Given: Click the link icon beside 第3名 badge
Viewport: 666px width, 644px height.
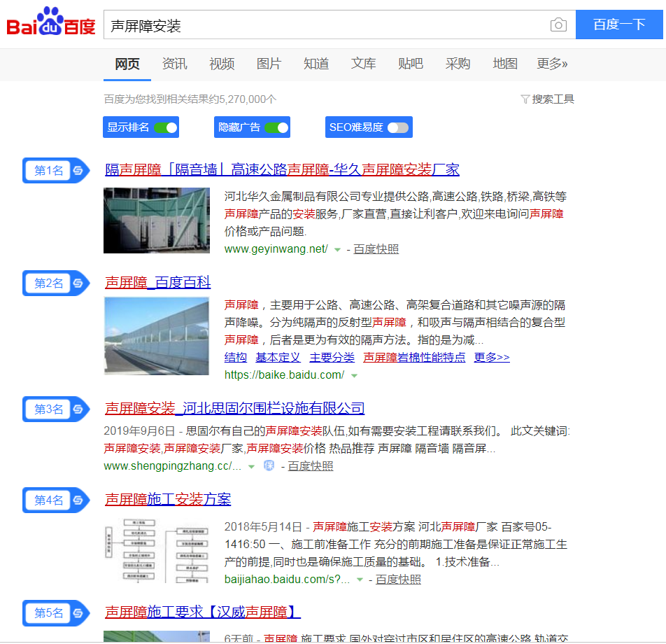Looking at the screenshot, I should [x=78, y=409].
